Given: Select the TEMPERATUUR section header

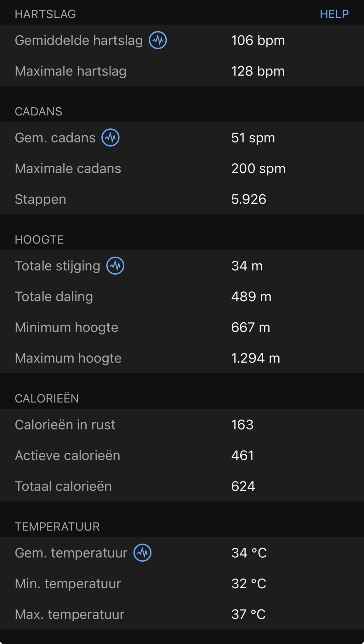Looking at the screenshot, I should click(x=57, y=527).
